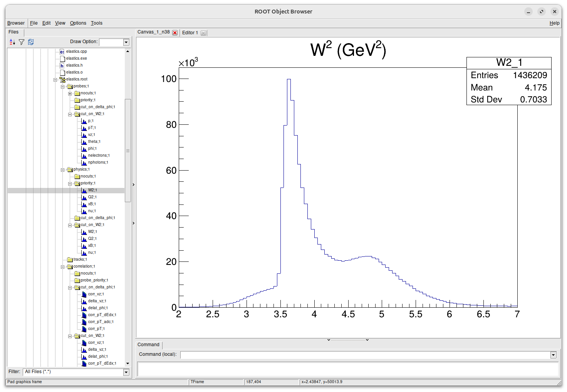The image size is (567, 392).
Task: Close the Canvas_1_n38 tab with red X
Action: pyautogui.click(x=175, y=33)
